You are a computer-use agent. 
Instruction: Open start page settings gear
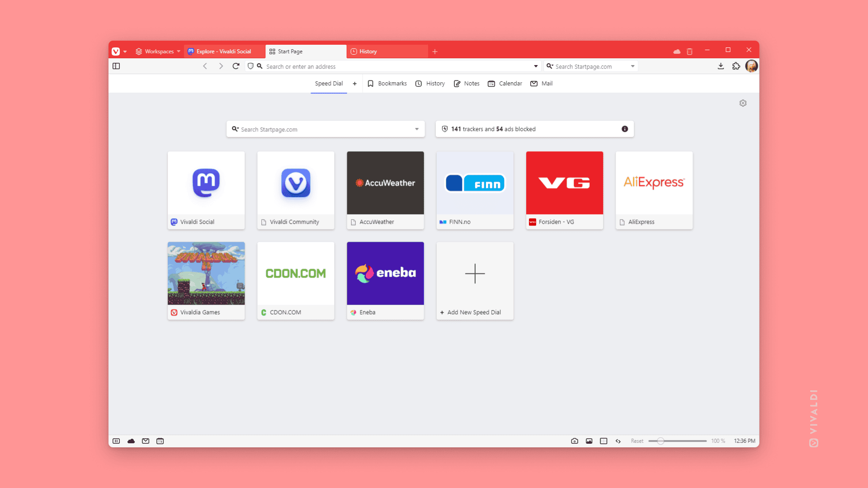[x=743, y=103]
